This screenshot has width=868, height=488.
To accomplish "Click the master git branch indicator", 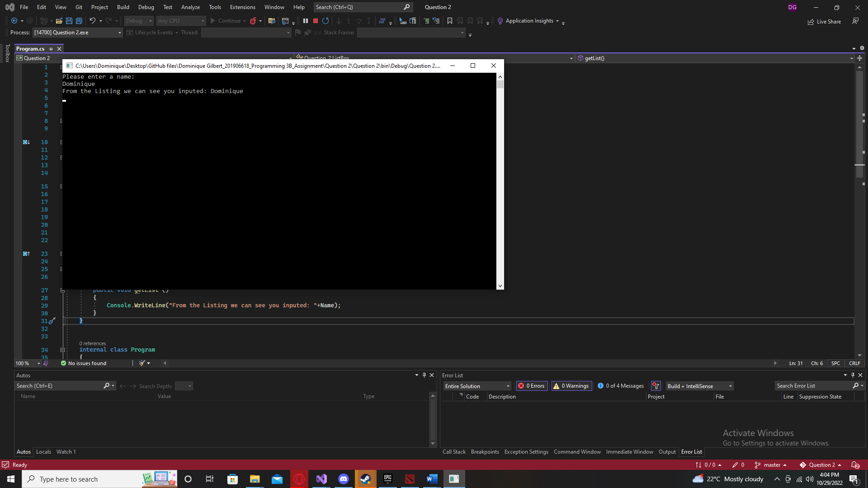I will click(771, 465).
